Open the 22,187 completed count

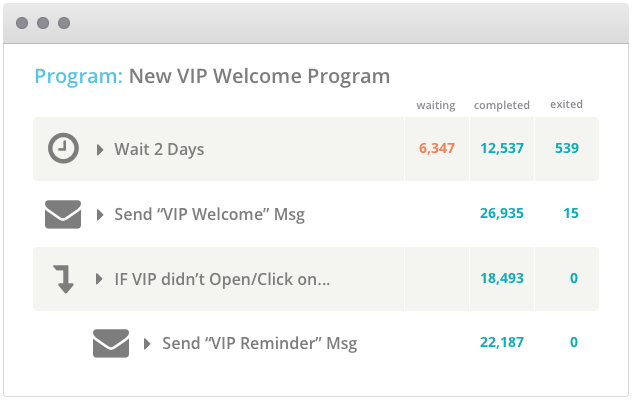pyautogui.click(x=502, y=342)
